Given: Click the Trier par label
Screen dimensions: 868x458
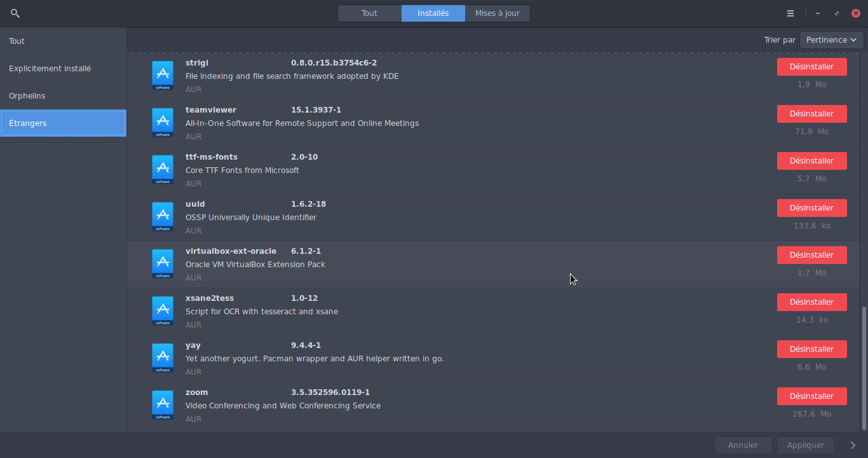Looking at the screenshot, I should 780,40.
